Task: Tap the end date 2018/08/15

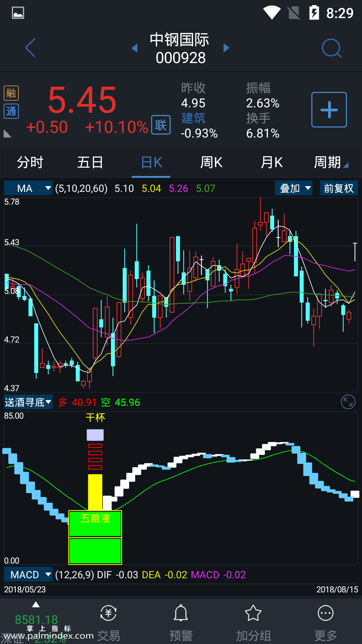Action: coord(337,589)
